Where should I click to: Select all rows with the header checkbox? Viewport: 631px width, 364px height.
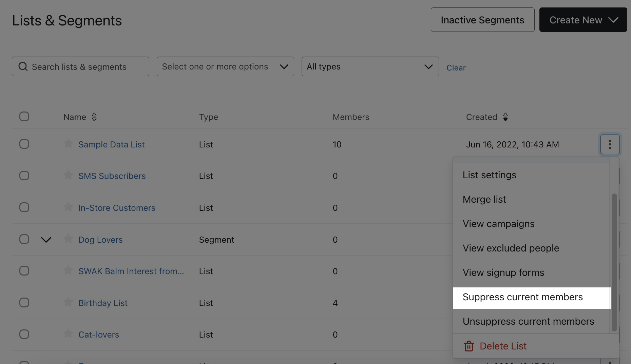coord(24,116)
